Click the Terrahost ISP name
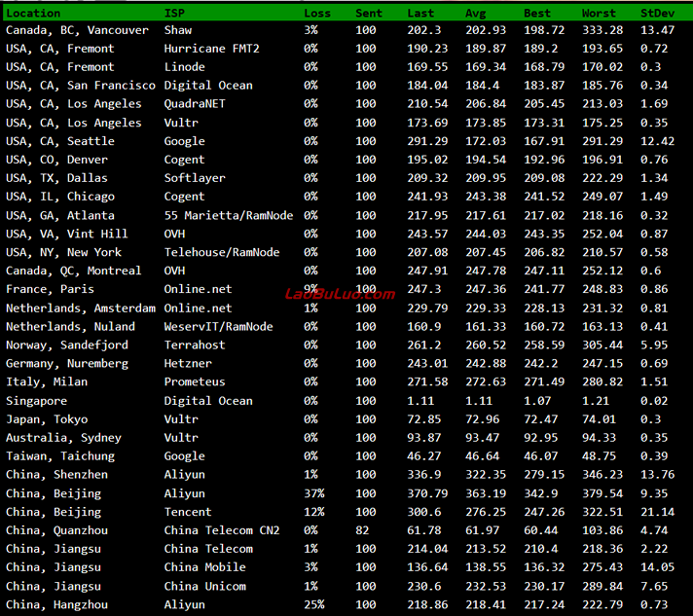 coord(195,345)
